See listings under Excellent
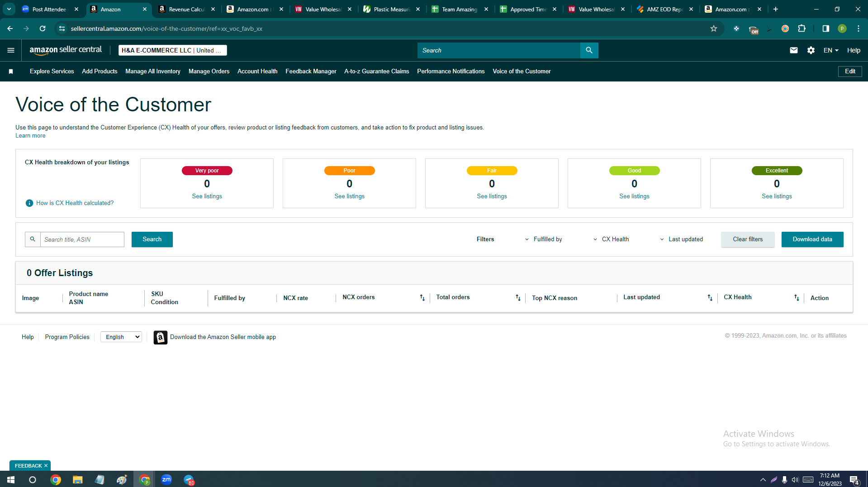The image size is (868, 487). [x=777, y=196]
